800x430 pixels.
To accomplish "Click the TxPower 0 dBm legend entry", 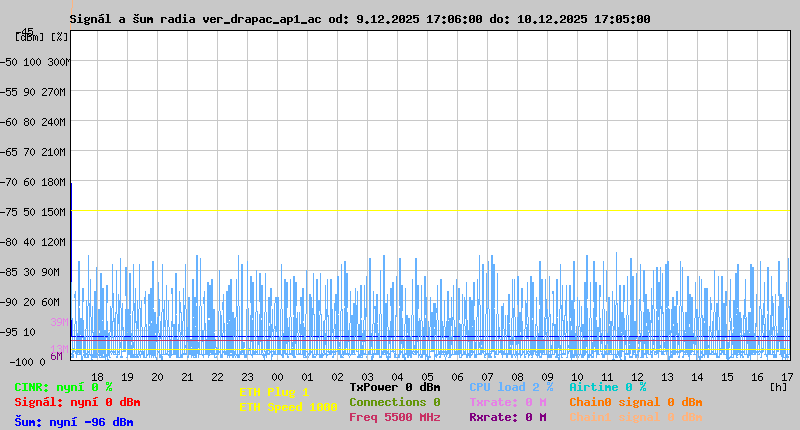I will tap(395, 387).
